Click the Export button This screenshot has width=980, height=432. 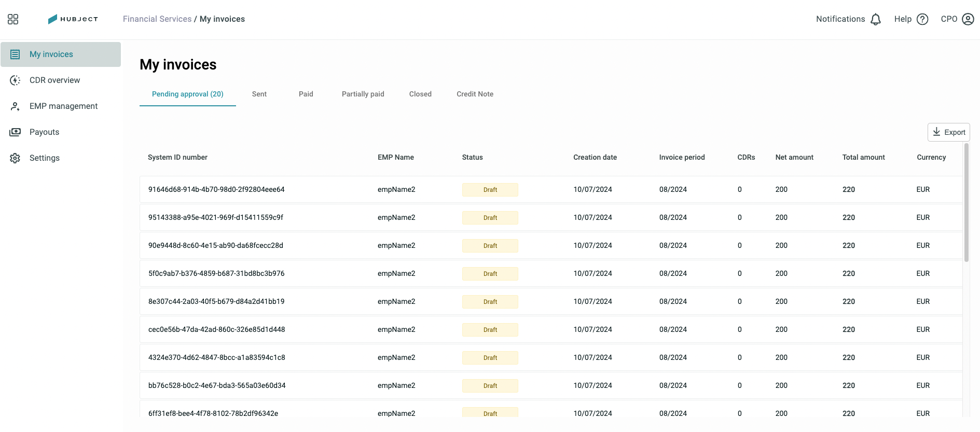[949, 132]
